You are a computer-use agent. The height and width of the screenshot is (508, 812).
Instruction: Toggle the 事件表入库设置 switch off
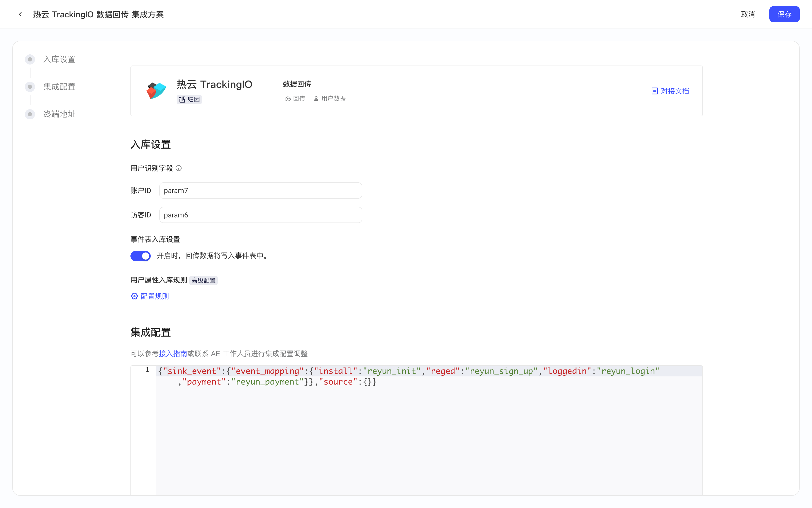point(141,256)
